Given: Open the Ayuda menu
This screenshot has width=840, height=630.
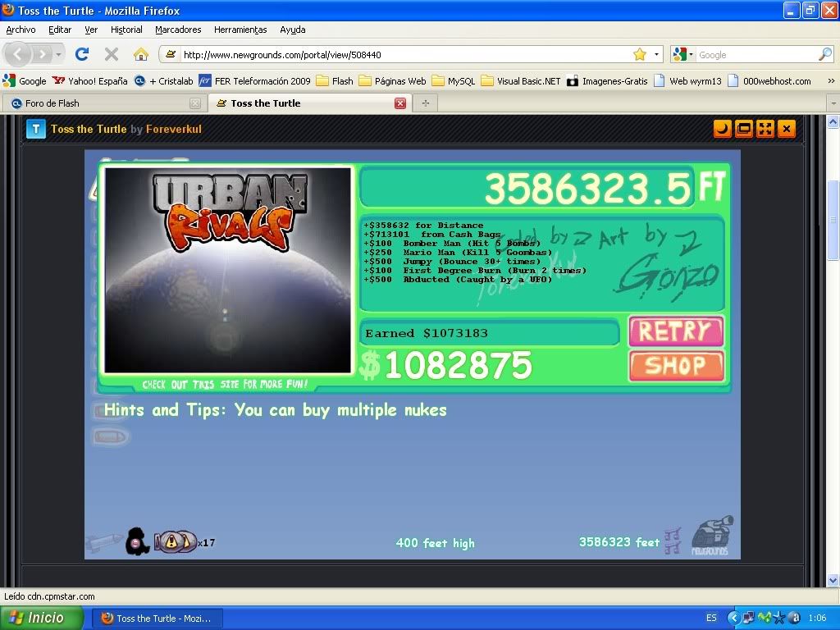Looking at the screenshot, I should [x=293, y=30].
